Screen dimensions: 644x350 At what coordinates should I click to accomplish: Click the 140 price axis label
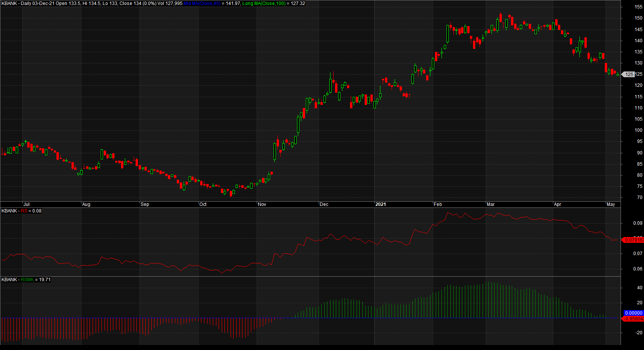pos(638,41)
